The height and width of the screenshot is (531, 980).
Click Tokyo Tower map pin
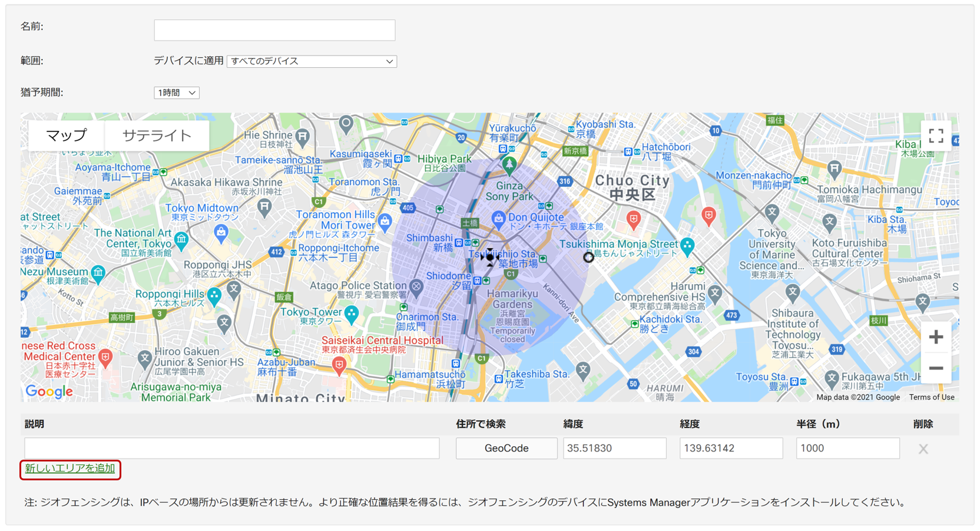(x=352, y=314)
